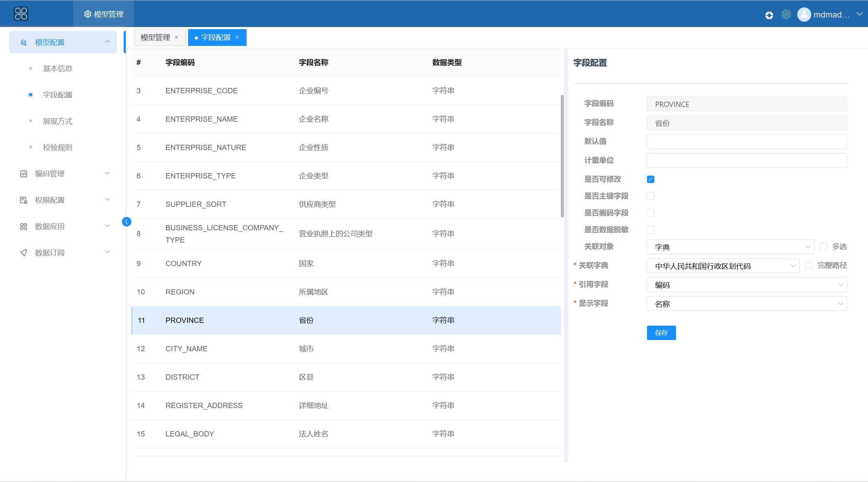
Task: Click the 数据应用 grid icon
Action: point(23,226)
